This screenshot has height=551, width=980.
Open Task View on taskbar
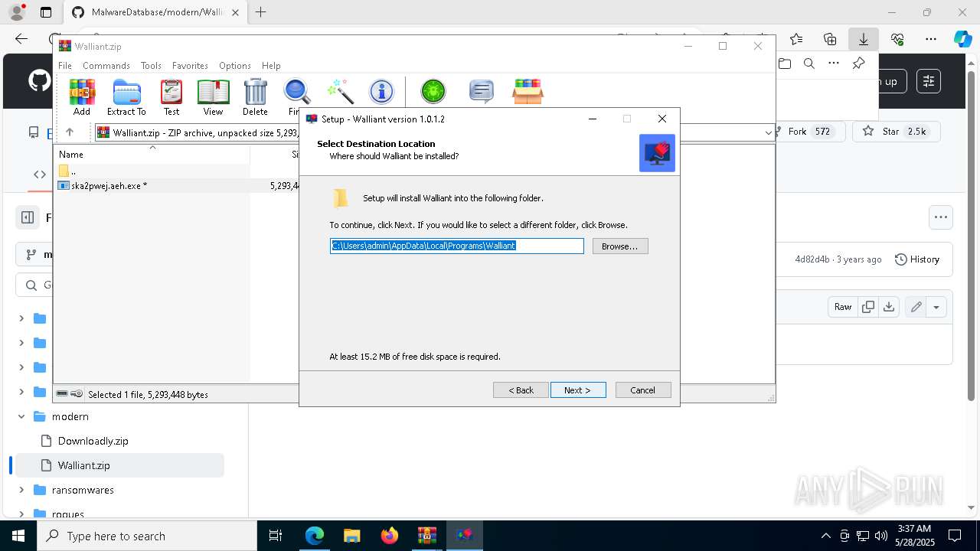click(276, 536)
